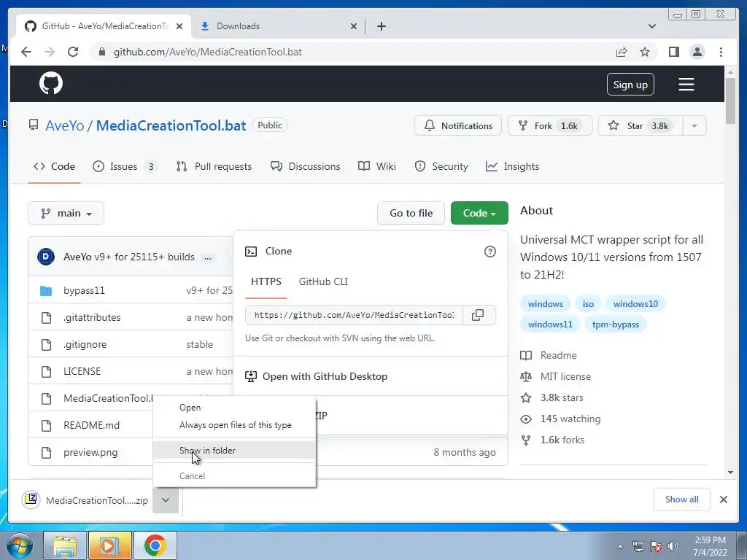Open Chrome's three-dot menu
This screenshot has height=560, width=747.
(721, 52)
